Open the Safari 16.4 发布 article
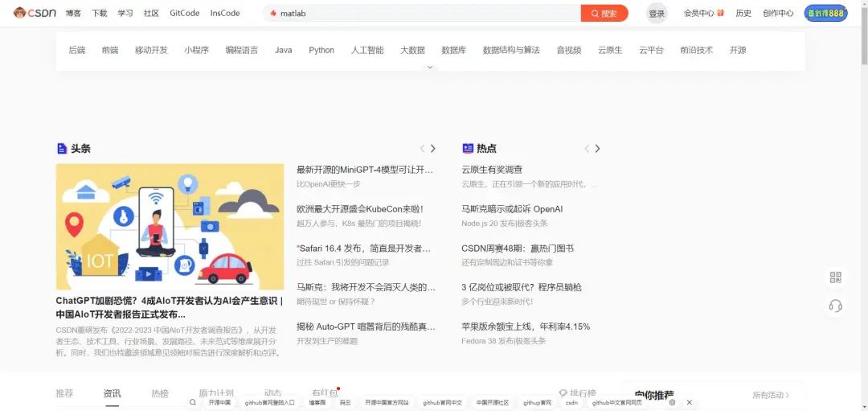Viewport: 868px width, 411px height. (x=364, y=248)
